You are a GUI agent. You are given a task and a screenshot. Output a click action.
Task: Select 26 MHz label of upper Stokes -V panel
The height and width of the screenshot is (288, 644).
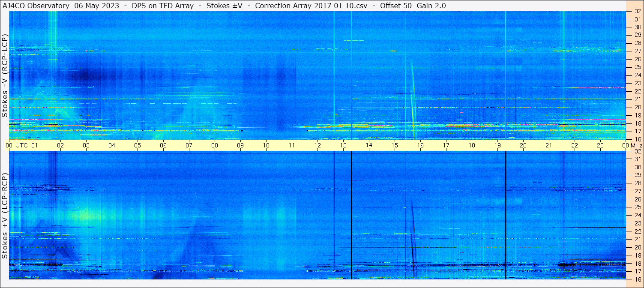pos(637,59)
